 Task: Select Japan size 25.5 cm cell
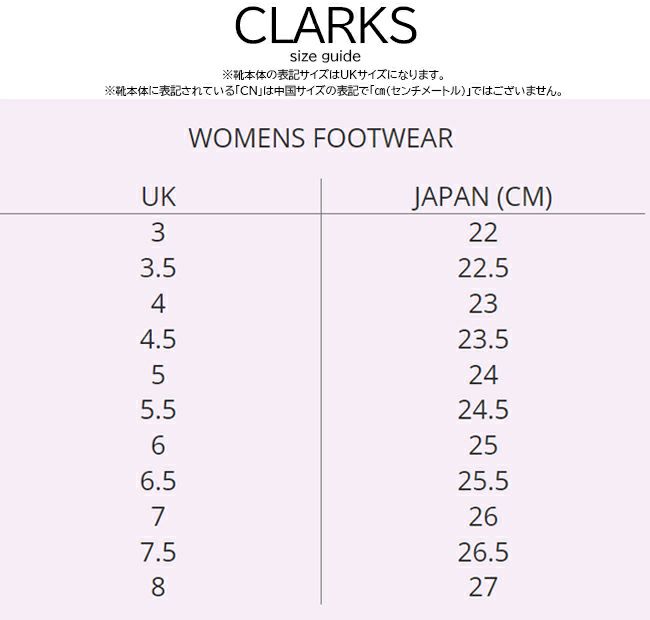483,481
